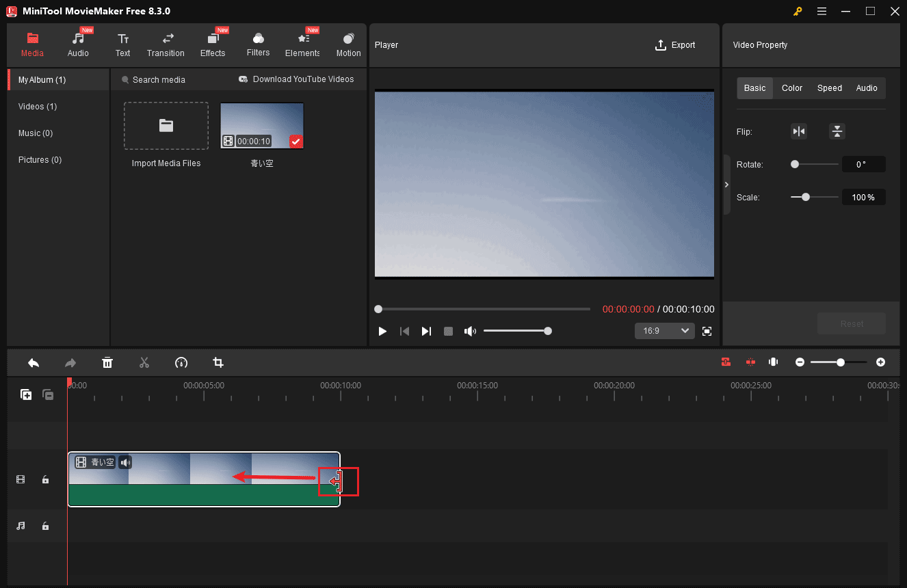Click the Rotate 0° value field
Viewport: 907px width, 588px height.
tap(864, 164)
